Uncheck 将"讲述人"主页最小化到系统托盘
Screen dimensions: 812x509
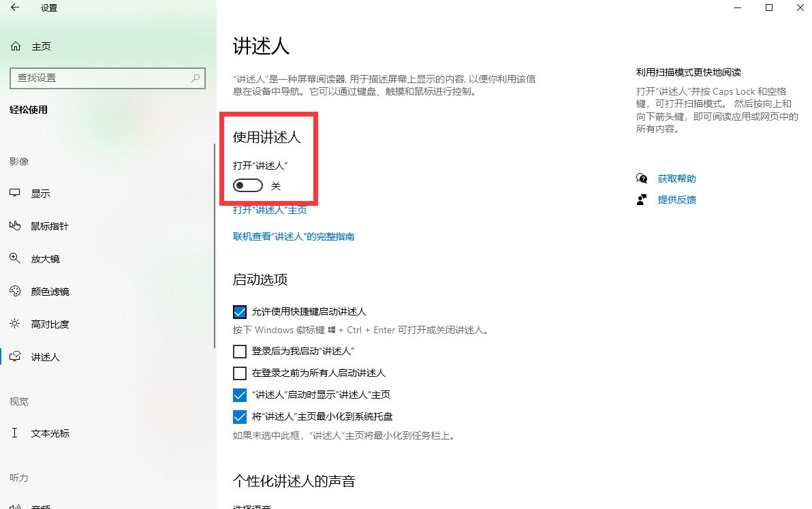[x=240, y=416]
